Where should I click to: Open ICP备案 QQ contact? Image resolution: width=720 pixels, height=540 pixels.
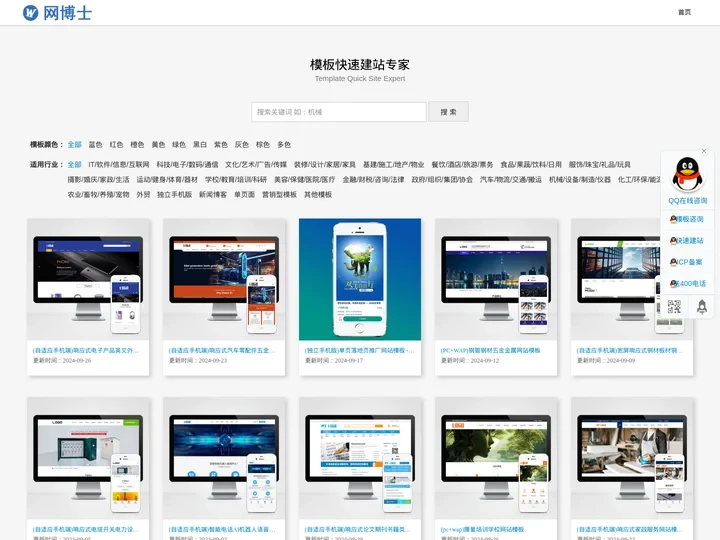(687, 262)
